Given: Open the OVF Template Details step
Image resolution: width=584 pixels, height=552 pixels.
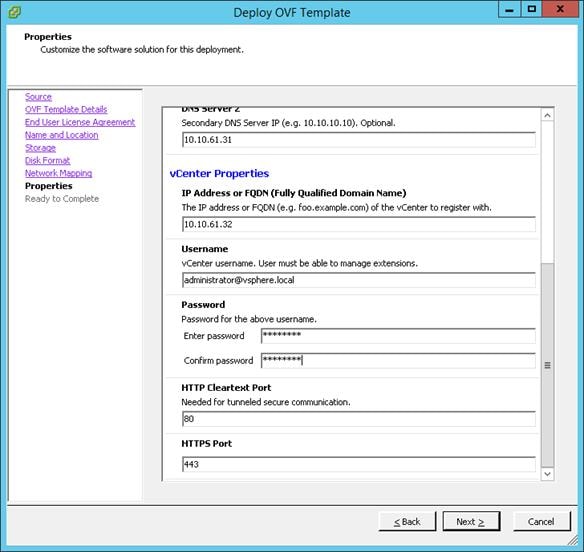Looking at the screenshot, I should (66, 110).
